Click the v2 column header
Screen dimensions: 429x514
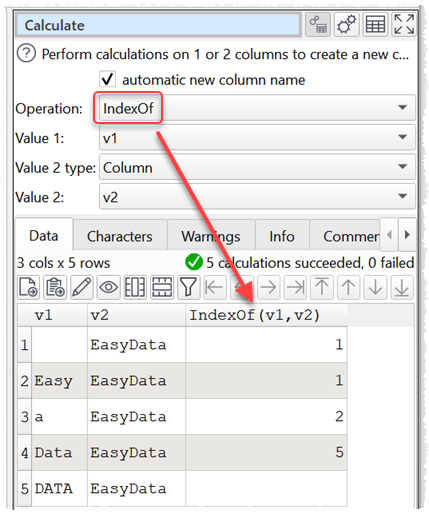tap(136, 315)
